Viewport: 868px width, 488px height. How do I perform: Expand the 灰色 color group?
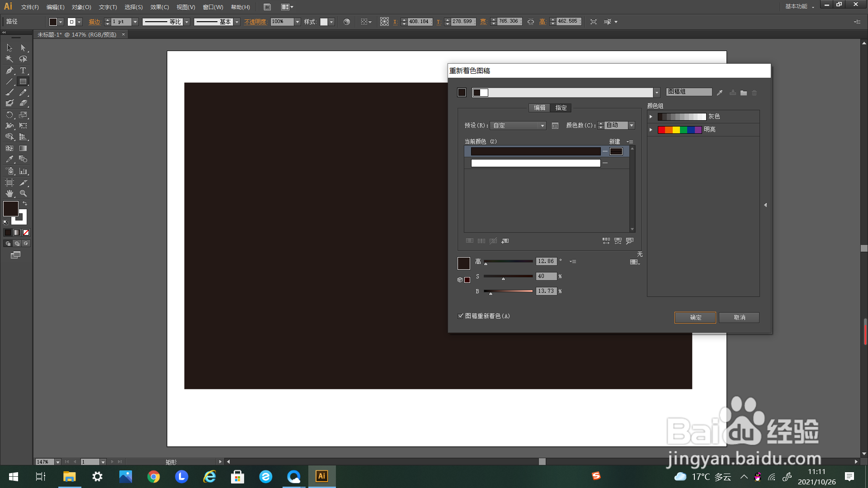click(651, 117)
